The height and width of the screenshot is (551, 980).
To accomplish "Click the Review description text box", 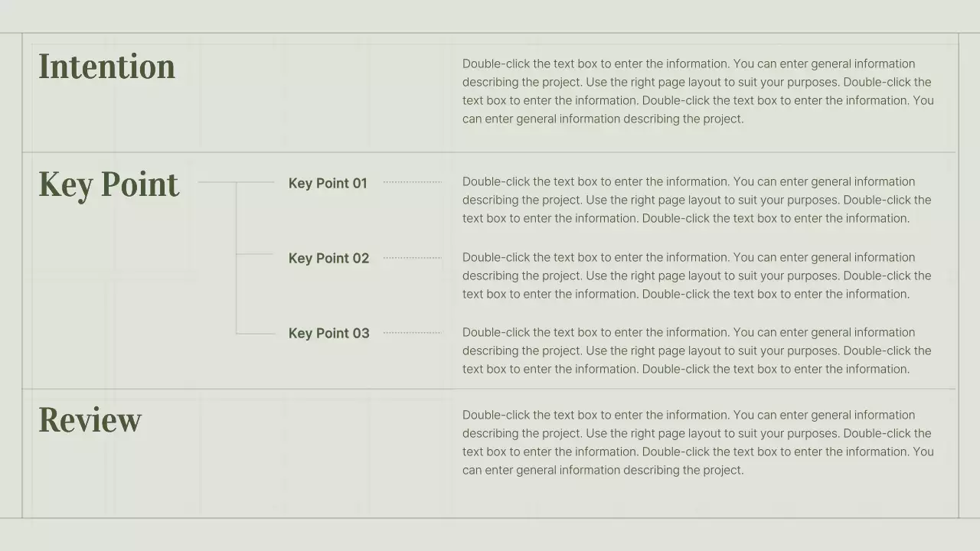I will click(x=697, y=442).
